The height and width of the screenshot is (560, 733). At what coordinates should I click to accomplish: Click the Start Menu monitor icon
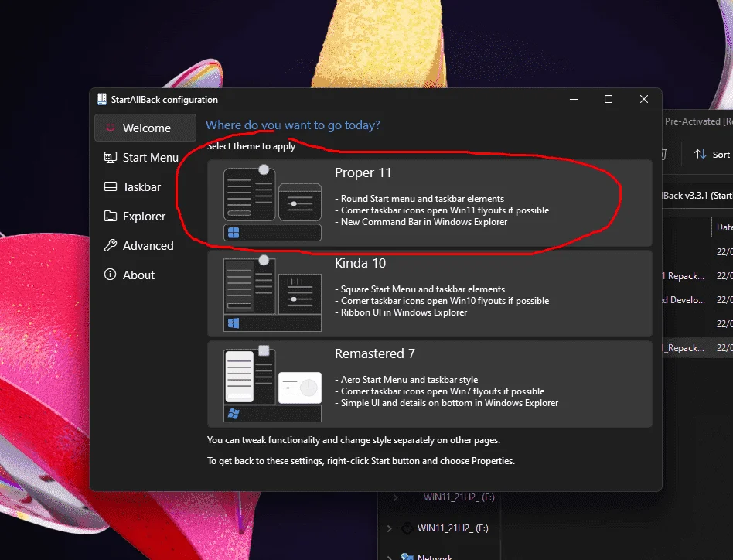tap(111, 158)
